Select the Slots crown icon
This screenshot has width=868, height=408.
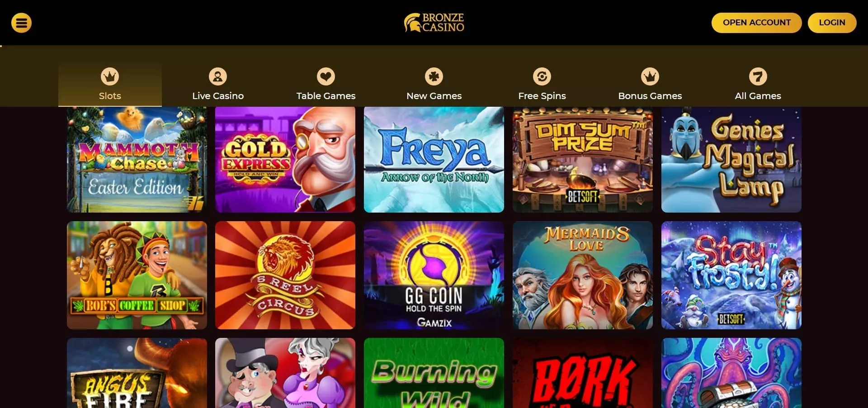coord(110,76)
